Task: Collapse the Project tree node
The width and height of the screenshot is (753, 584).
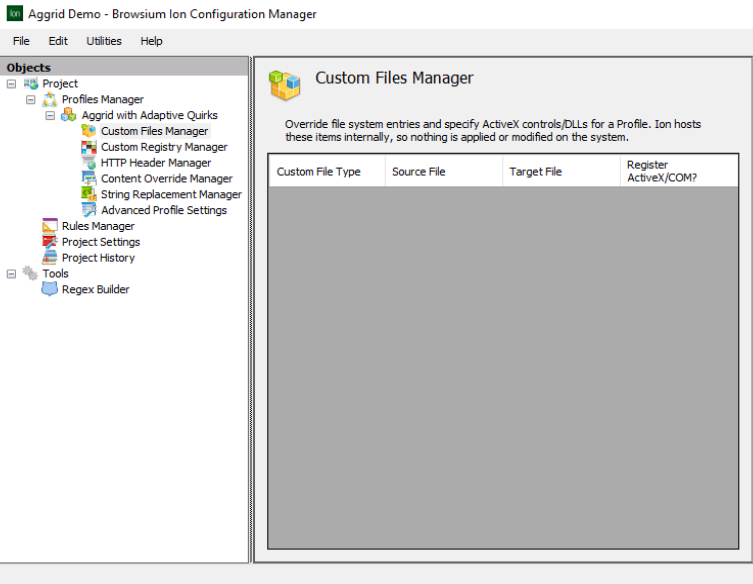Action: tap(12, 84)
